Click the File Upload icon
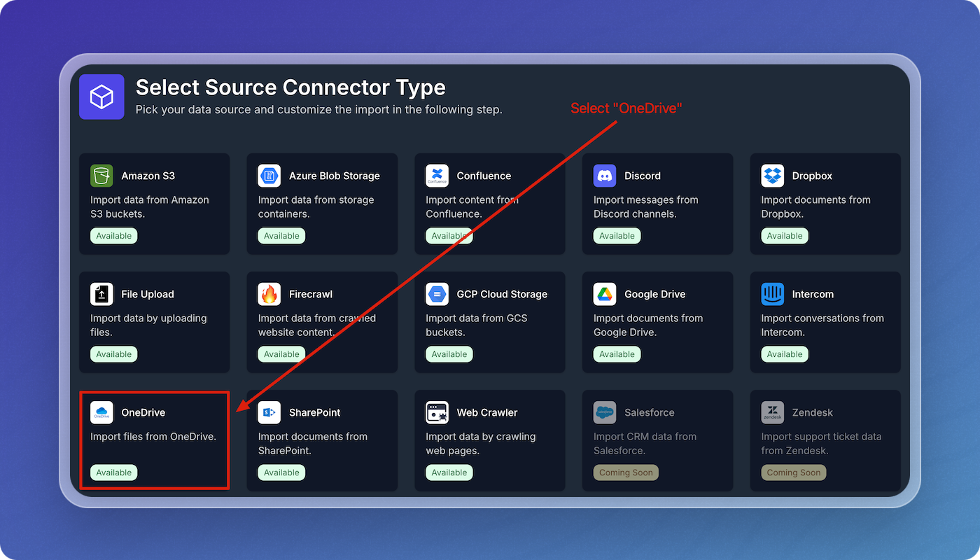 [x=101, y=294]
